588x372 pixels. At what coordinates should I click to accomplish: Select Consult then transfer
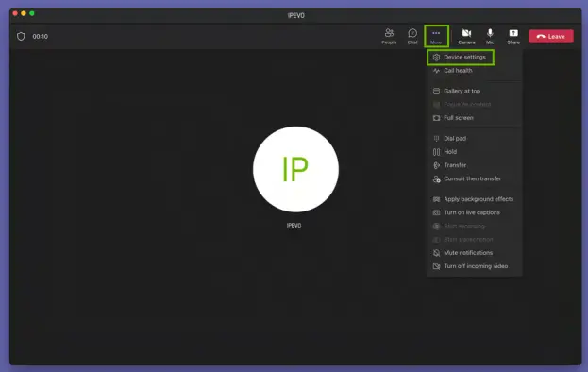474,178
